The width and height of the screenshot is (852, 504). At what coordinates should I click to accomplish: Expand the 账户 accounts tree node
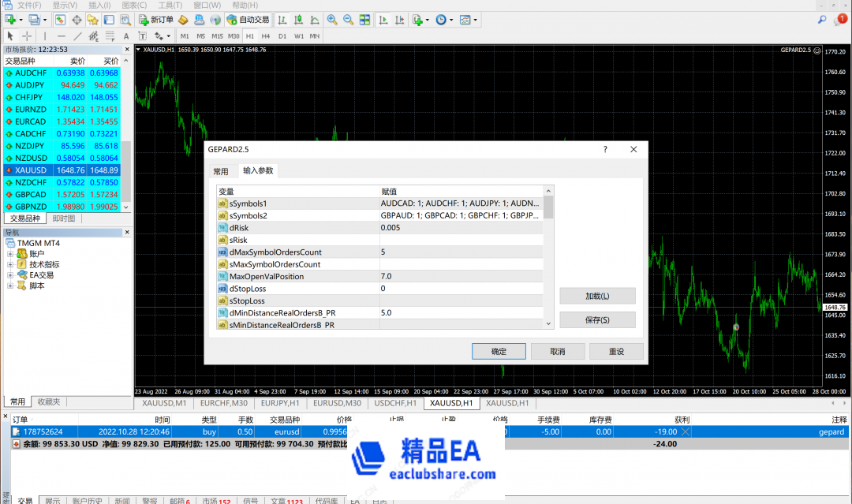(x=11, y=254)
